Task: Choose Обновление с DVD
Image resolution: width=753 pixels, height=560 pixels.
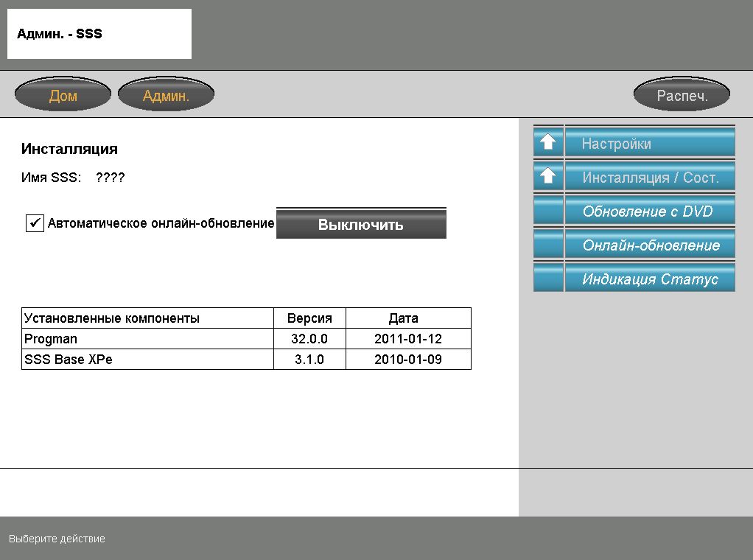Action: [650, 210]
